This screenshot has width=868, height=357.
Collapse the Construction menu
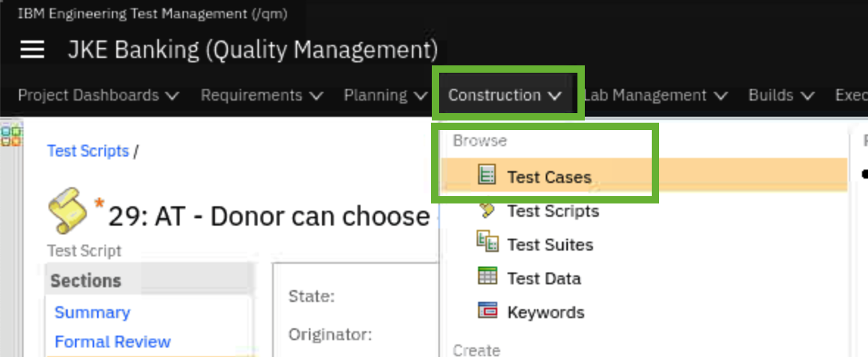tap(505, 95)
